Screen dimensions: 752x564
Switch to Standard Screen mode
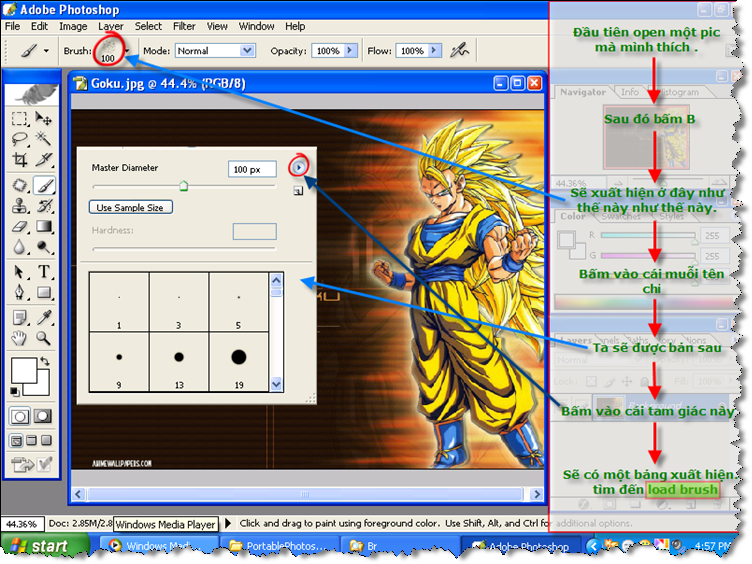16,440
